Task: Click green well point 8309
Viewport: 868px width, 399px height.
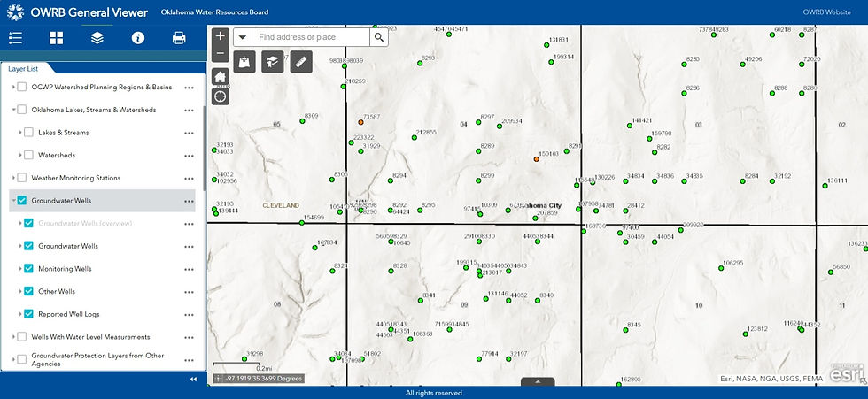Action: (x=302, y=121)
